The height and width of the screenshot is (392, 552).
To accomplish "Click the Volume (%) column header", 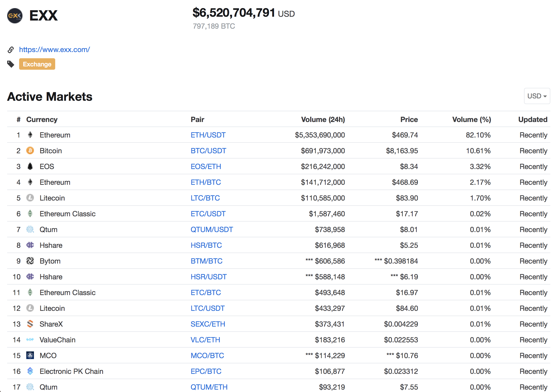I will click(472, 119).
